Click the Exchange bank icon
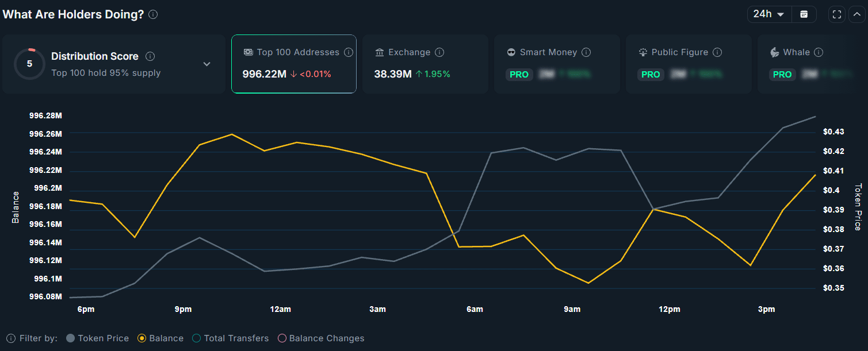 click(x=379, y=52)
